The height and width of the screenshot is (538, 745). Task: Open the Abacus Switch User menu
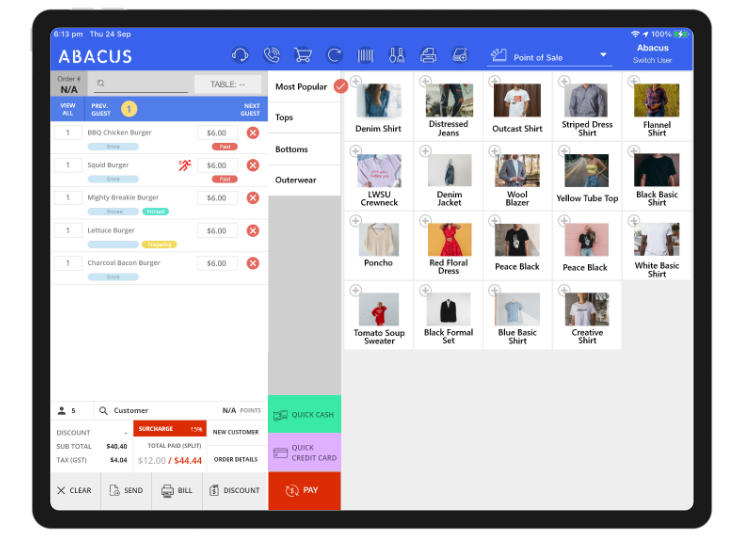click(x=653, y=54)
